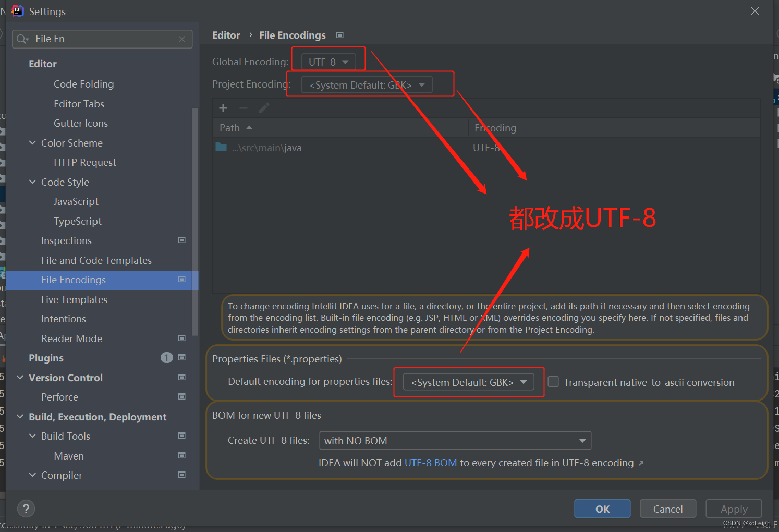Click the search magnifier icon
The width and height of the screenshot is (779, 532).
(22, 39)
